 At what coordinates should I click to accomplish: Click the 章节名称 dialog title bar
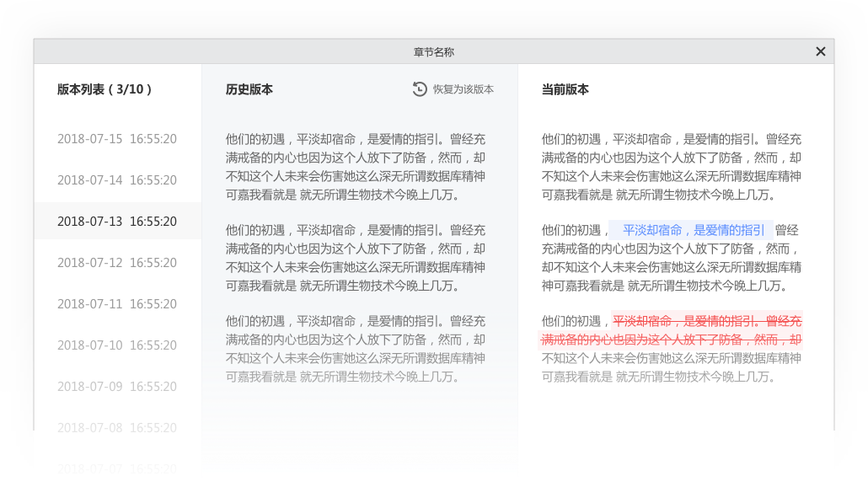coord(432,51)
